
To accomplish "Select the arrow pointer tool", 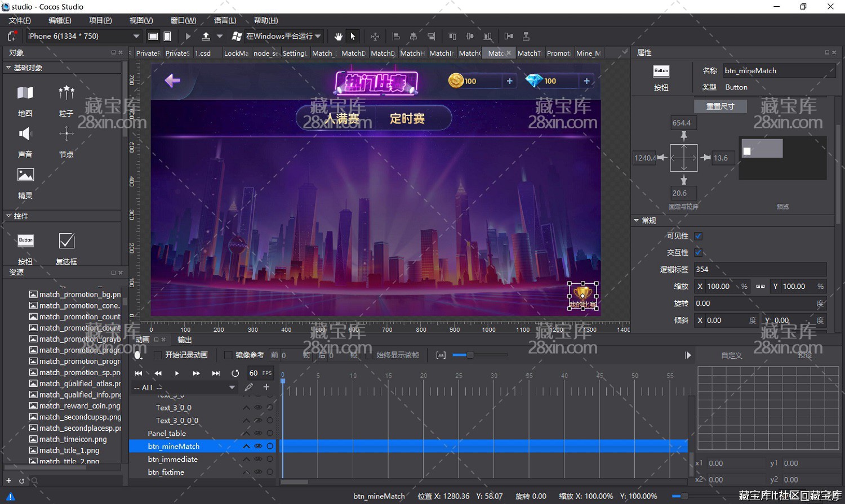I will [353, 36].
